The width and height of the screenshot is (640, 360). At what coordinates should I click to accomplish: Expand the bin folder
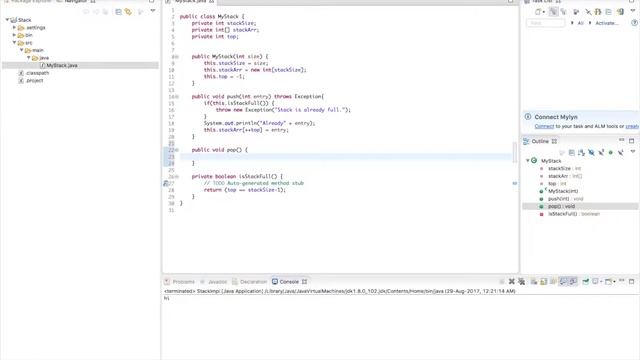pyautogui.click(x=14, y=35)
